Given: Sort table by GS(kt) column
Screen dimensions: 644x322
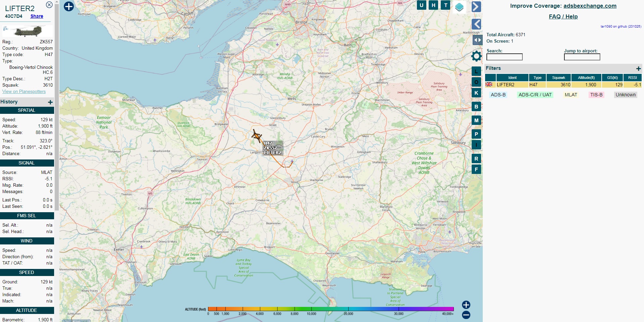Looking at the screenshot, I should click(612, 78).
